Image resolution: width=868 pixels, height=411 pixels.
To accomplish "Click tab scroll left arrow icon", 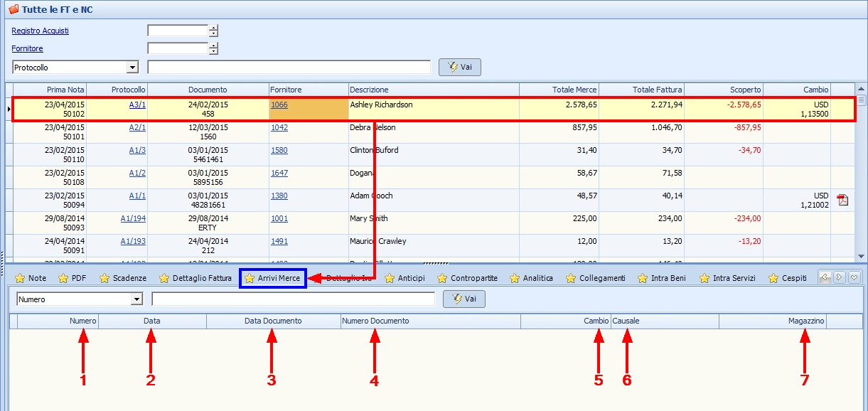I will click(x=825, y=277).
